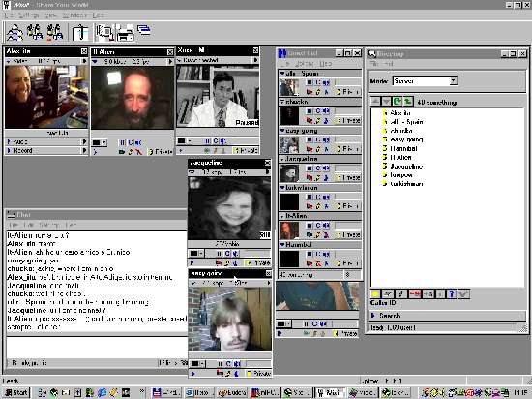Open the Edit menu in Chat window
The image size is (532, 399).
(x=30, y=225)
